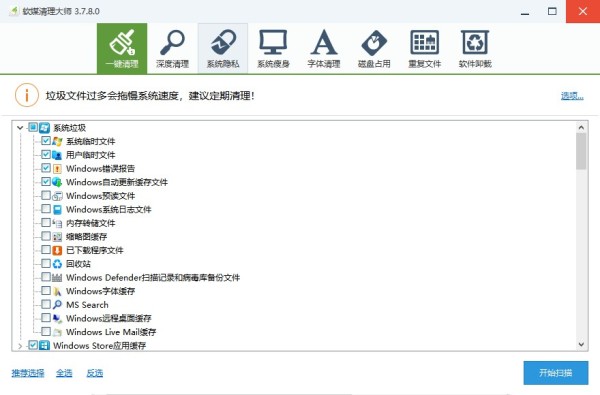Click the 全选 select all link
This screenshot has width=600, height=395.
64,373
